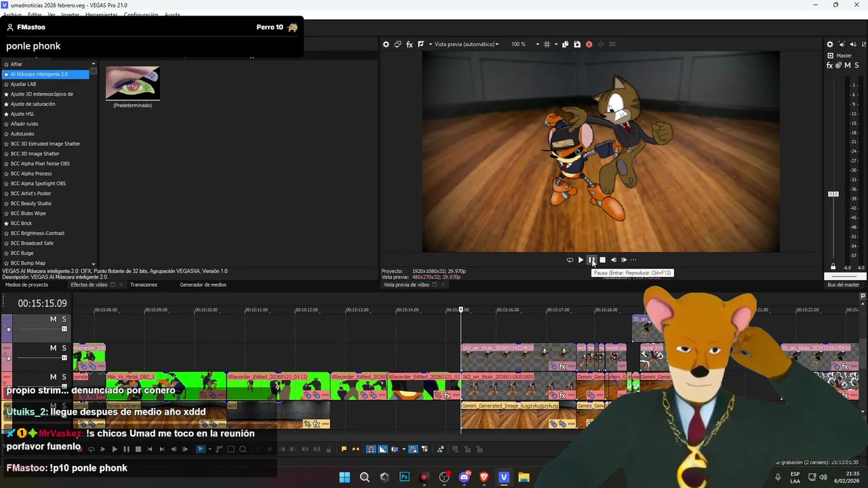868x488 pixels.
Task: Select the AI Máscara inteligente 2.0 effect
Action: 45,74
